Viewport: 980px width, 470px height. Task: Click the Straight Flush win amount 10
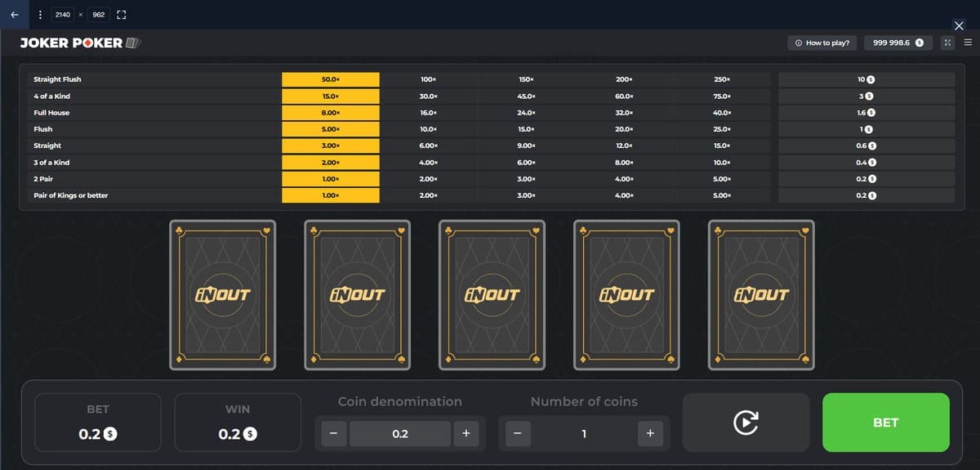pyautogui.click(x=866, y=79)
